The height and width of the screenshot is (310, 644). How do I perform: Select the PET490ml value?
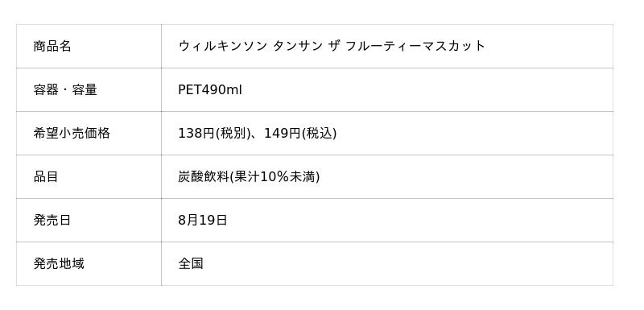(x=210, y=90)
